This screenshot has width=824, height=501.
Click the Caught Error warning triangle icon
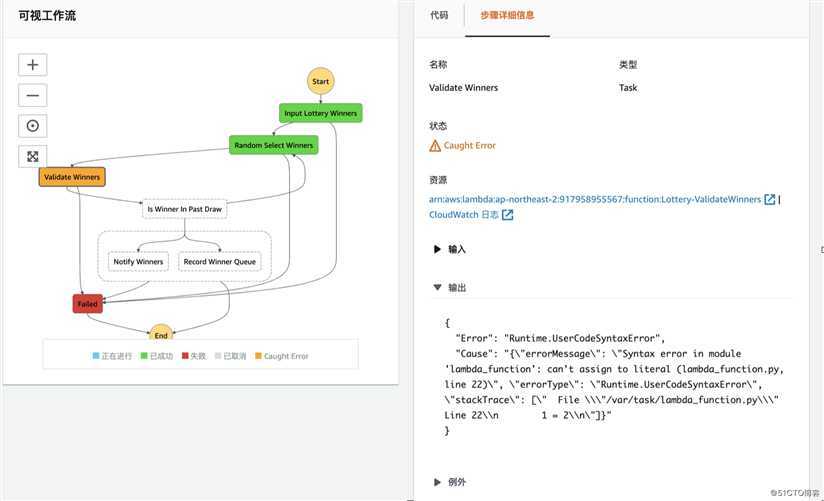click(435, 146)
